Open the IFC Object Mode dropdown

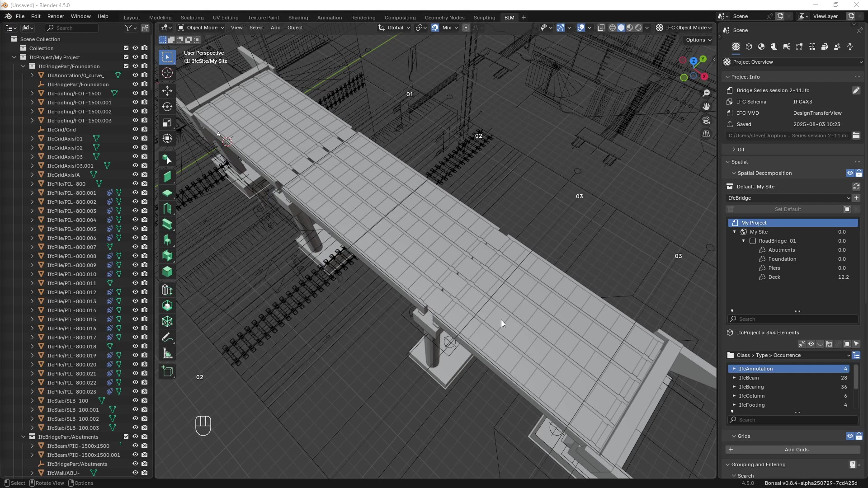click(x=684, y=28)
